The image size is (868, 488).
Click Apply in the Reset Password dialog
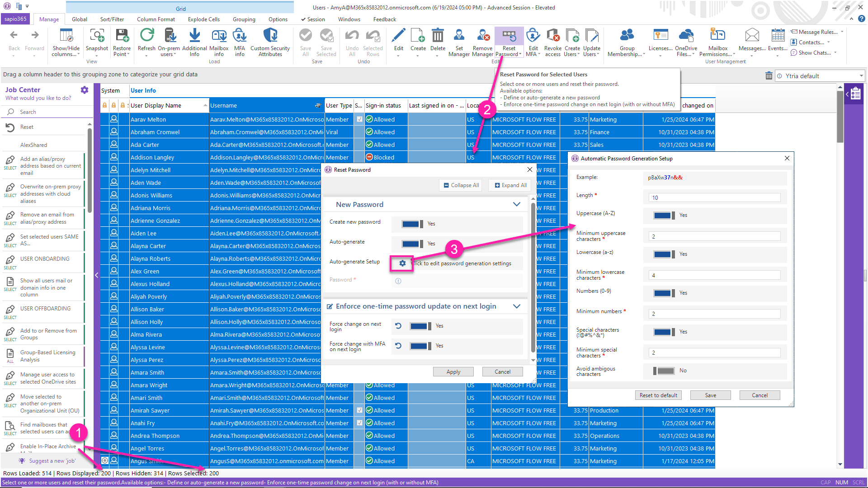coord(453,371)
